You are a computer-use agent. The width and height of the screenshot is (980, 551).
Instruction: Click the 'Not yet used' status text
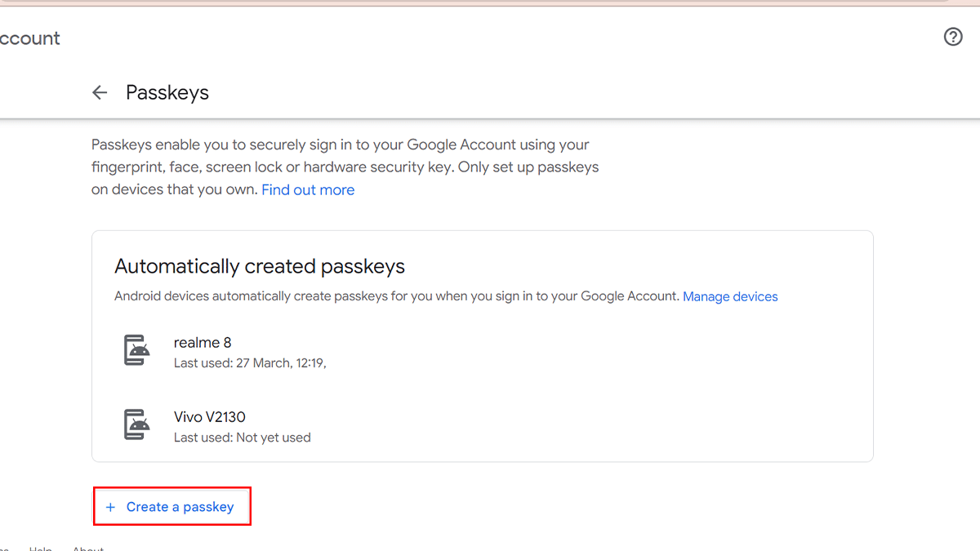[274, 438]
